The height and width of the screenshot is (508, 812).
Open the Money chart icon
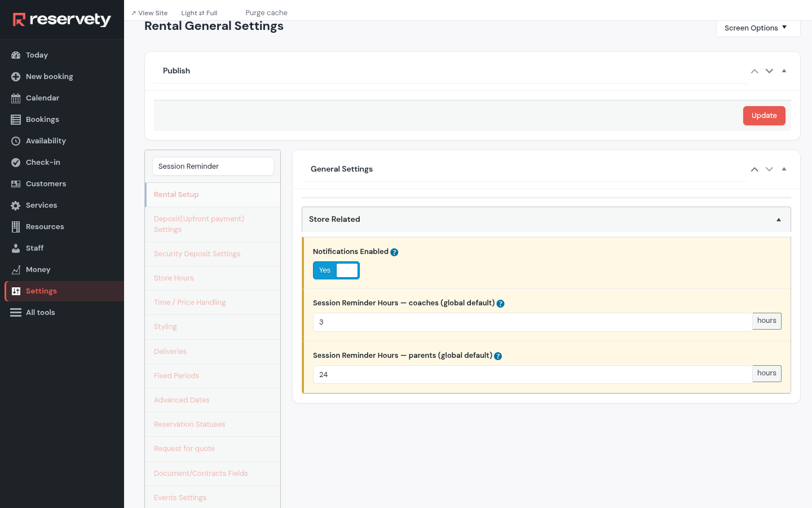point(16,270)
